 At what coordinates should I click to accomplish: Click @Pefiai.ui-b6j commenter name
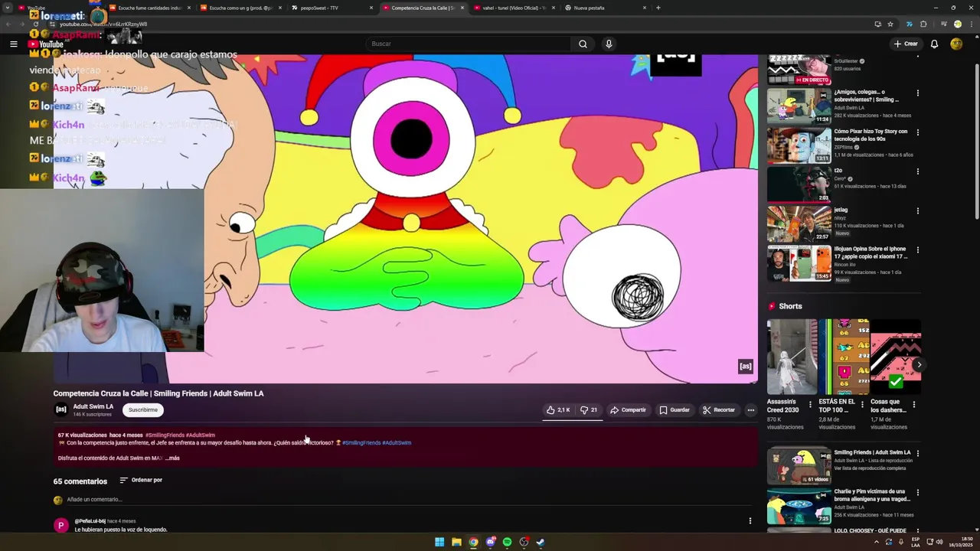click(90, 521)
